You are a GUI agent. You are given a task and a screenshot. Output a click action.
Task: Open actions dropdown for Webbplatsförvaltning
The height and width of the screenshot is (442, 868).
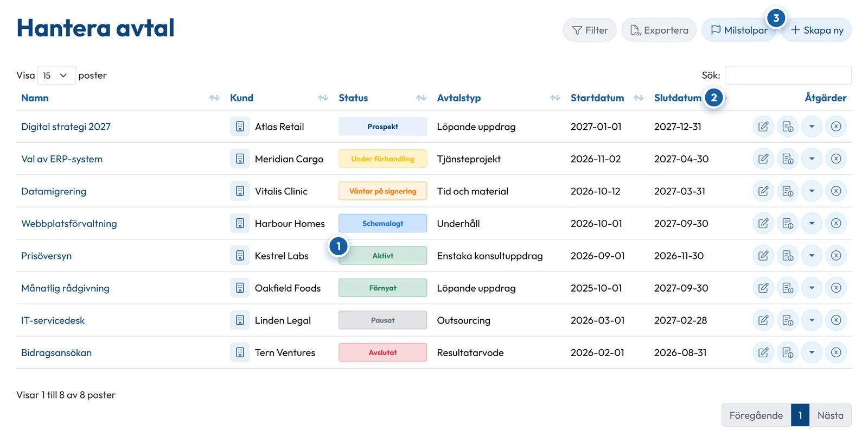click(x=812, y=223)
